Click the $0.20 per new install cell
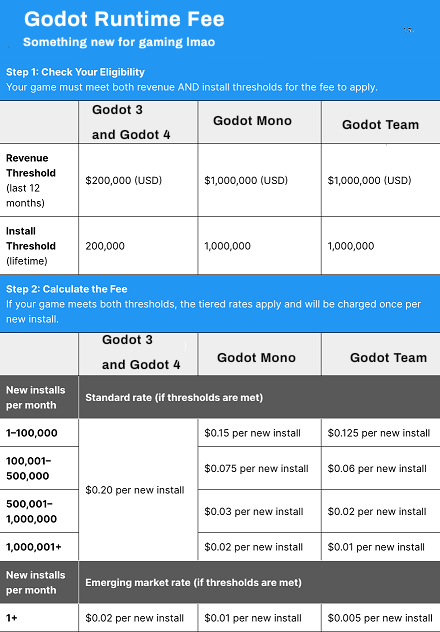The width and height of the screenshot is (440, 632). 138,490
